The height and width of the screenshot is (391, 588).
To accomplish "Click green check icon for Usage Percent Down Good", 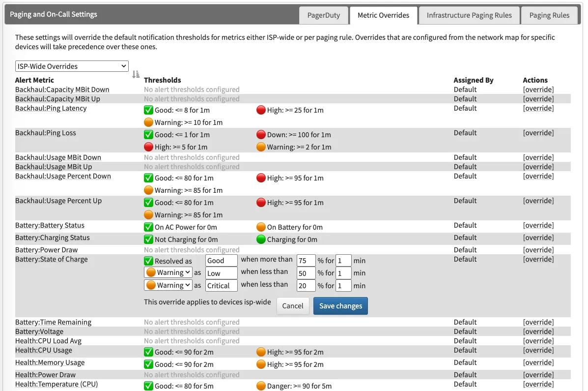I will click(x=148, y=178).
